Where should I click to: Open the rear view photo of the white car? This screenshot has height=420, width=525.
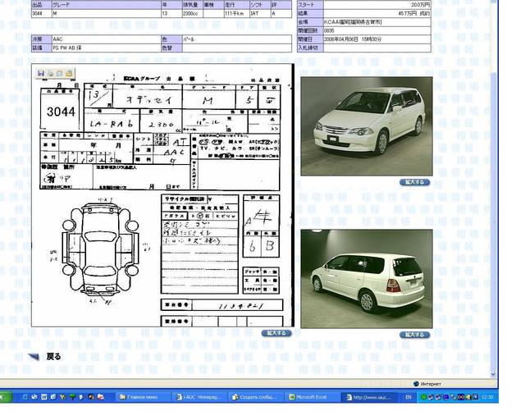[367, 279]
